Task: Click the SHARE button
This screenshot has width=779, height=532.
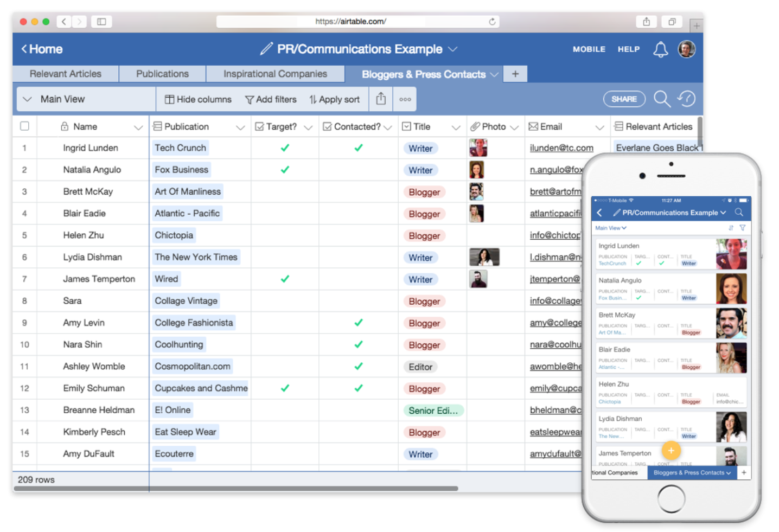Action: tap(624, 99)
